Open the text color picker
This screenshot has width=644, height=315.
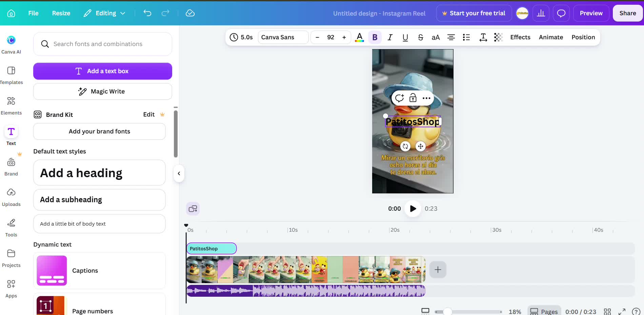point(360,37)
